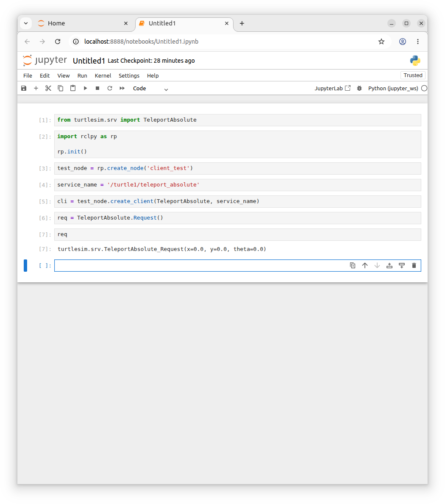View site information icon in address bar
The height and width of the screenshot is (504, 445).
click(x=76, y=42)
